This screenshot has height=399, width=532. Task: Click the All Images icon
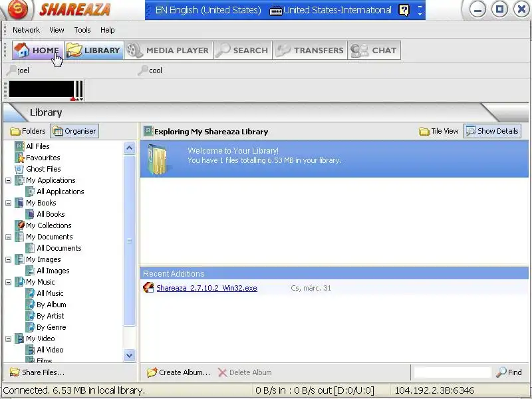click(x=31, y=271)
